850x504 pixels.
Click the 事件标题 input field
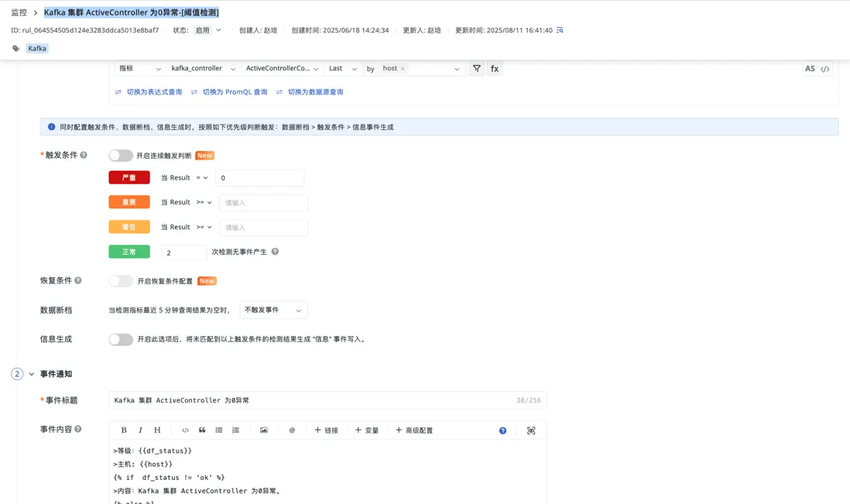[325, 400]
